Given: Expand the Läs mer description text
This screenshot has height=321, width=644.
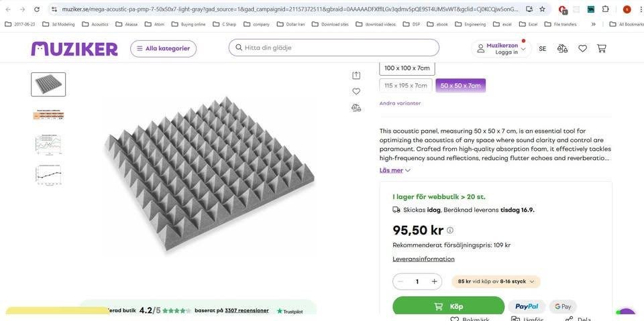Looking at the screenshot, I should point(394,170).
